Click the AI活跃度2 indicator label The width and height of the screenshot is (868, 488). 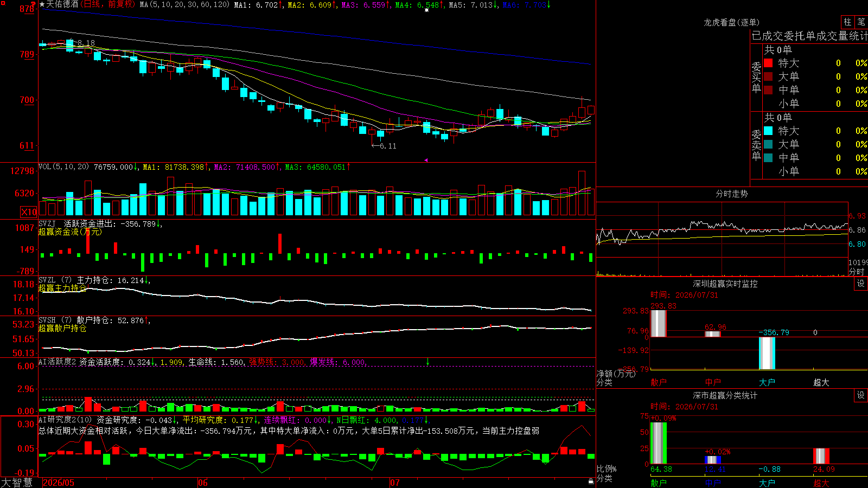(x=58, y=362)
